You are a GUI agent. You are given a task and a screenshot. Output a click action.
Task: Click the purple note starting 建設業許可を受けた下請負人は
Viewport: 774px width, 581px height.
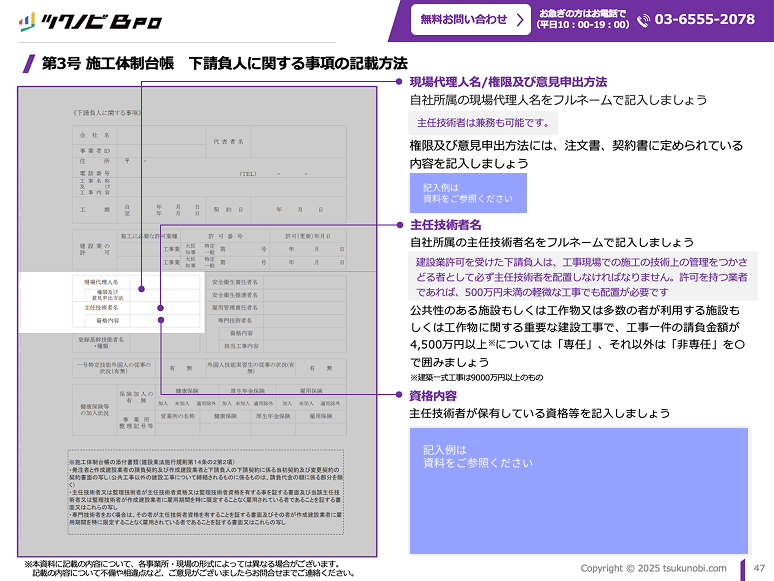[x=582, y=277]
